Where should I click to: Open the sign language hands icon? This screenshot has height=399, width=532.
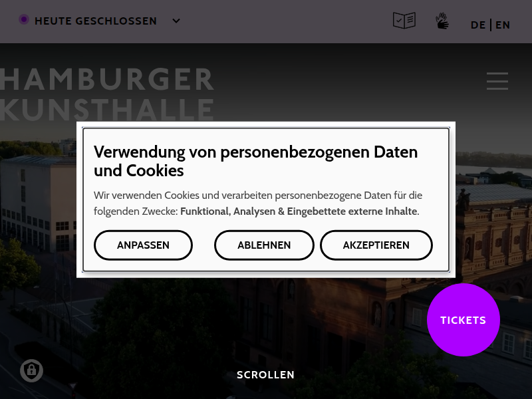pos(442,21)
